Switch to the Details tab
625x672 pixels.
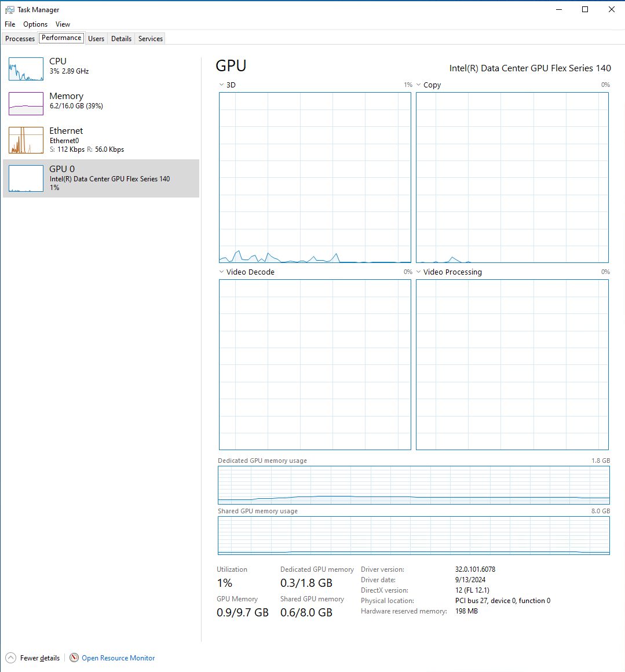click(121, 39)
